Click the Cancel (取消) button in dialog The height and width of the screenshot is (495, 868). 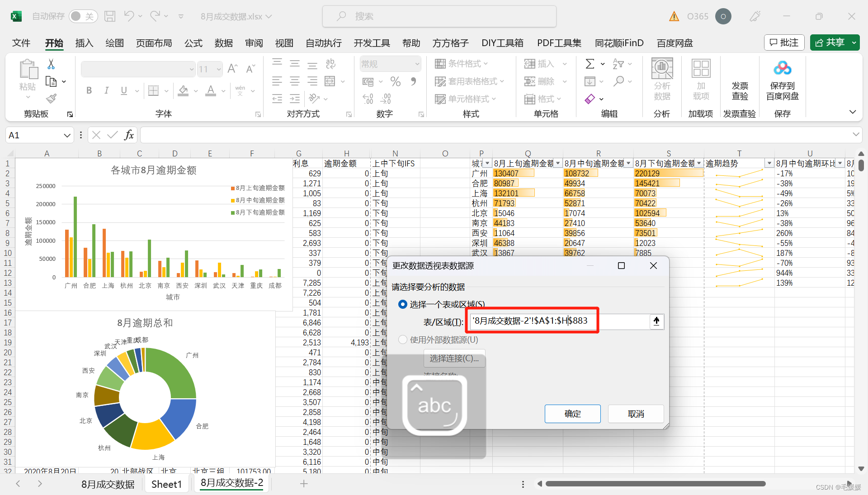(636, 414)
